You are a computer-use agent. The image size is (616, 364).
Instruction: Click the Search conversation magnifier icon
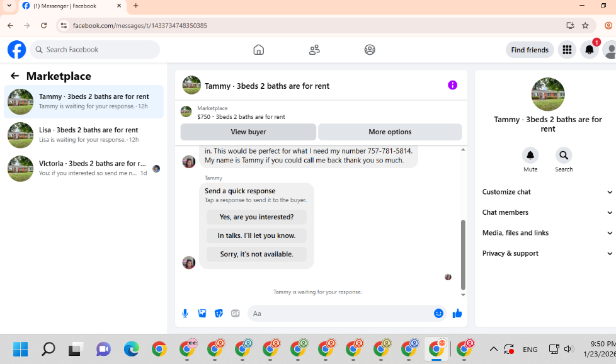click(x=564, y=155)
